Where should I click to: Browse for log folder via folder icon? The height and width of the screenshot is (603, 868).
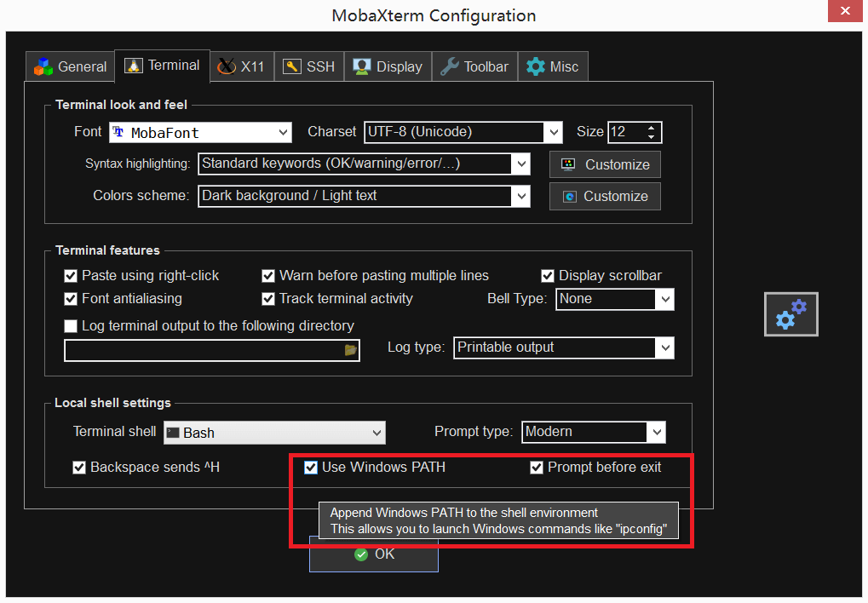click(x=350, y=350)
